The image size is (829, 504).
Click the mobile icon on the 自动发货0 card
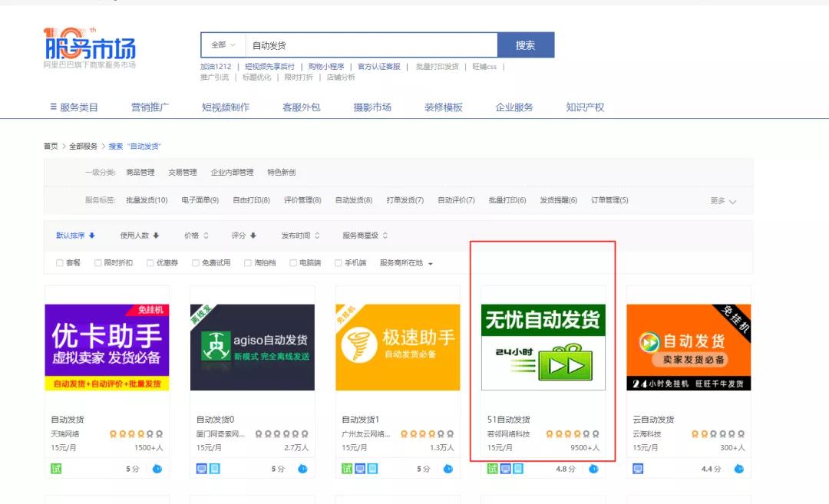point(215,469)
